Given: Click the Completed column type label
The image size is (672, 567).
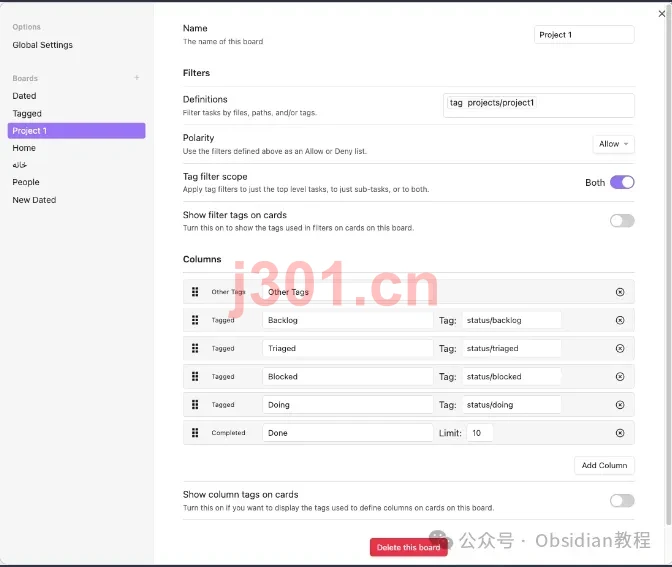Looking at the screenshot, I should pos(228,433).
